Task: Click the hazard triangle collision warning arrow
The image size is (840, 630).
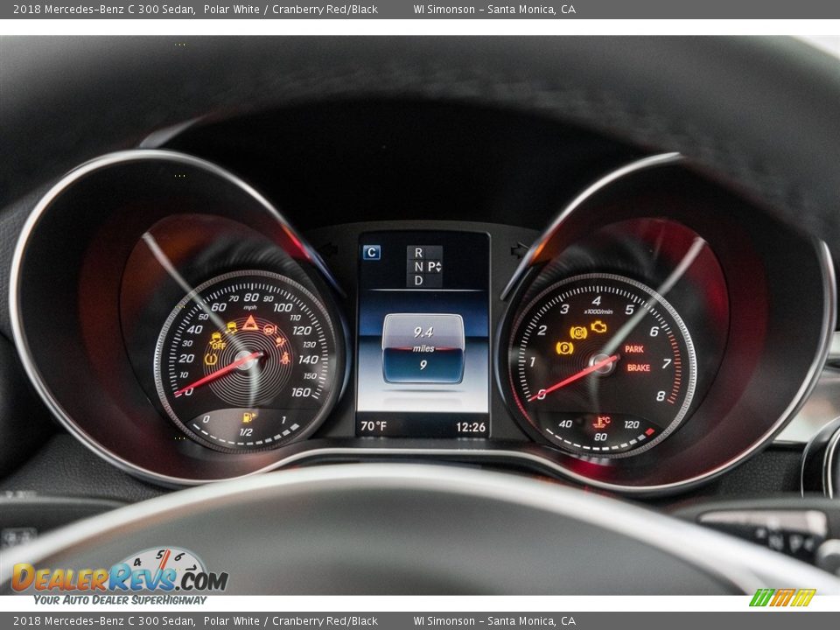Action: click(249, 324)
